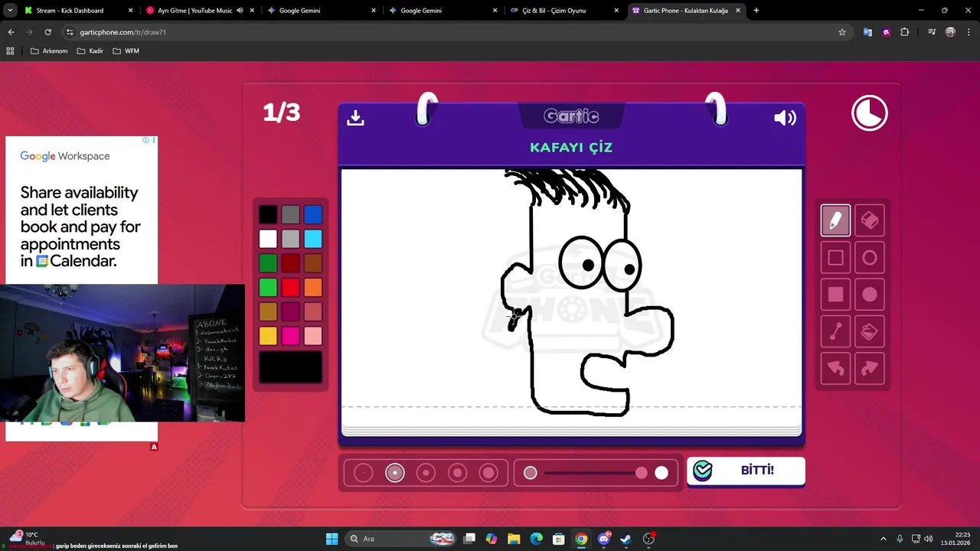Click the BİTTİ! done button
The width and height of the screenshot is (980, 551).
click(746, 471)
